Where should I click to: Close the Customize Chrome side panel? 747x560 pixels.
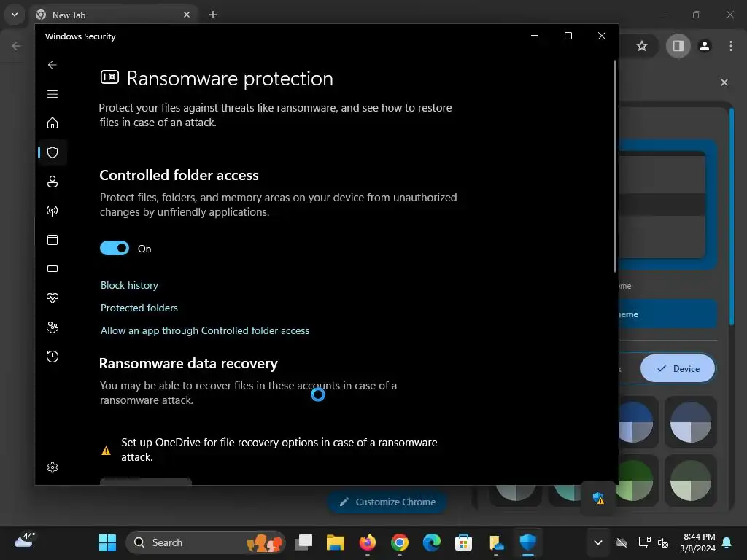point(724,82)
